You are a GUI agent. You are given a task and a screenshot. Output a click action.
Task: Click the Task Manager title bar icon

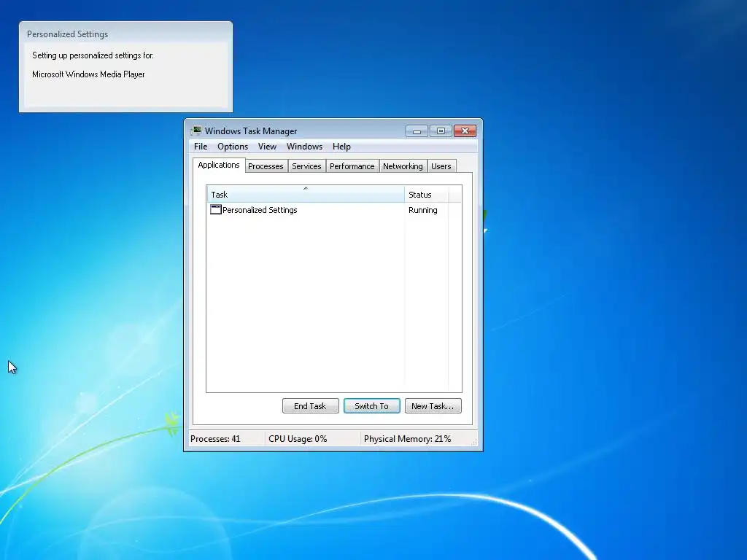[196, 131]
